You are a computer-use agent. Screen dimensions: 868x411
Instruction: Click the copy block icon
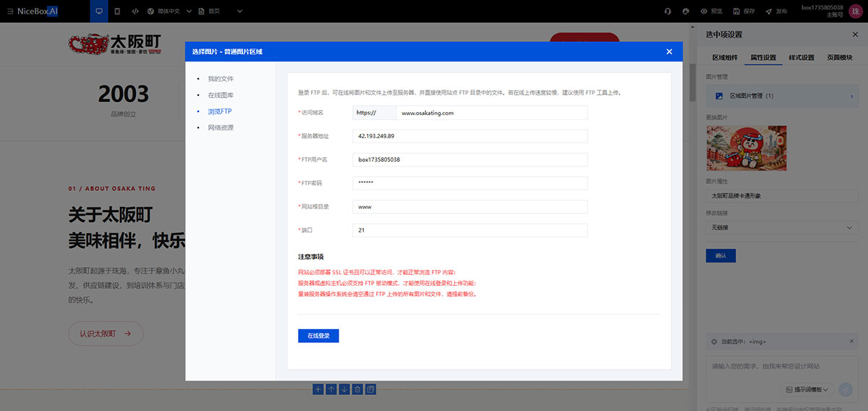(x=370, y=389)
